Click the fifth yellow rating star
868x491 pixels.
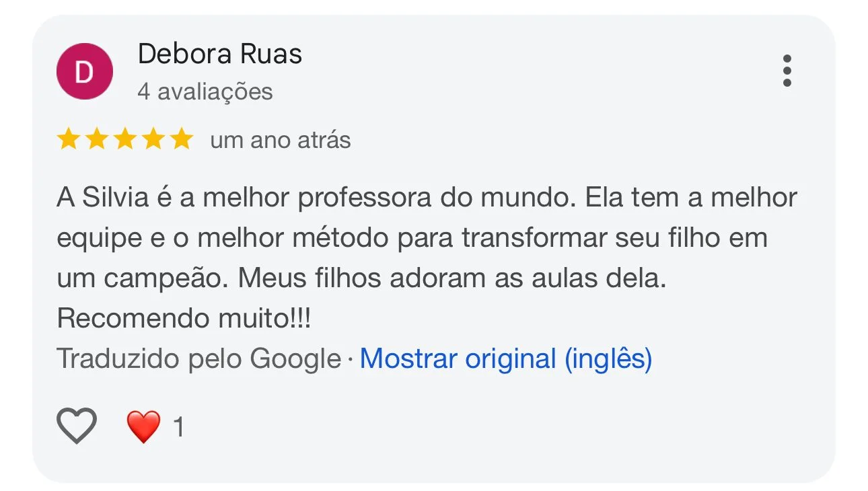pyautogui.click(x=180, y=140)
